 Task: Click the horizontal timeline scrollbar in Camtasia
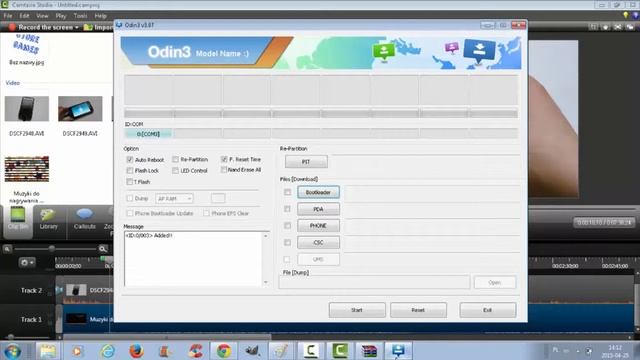167,337
